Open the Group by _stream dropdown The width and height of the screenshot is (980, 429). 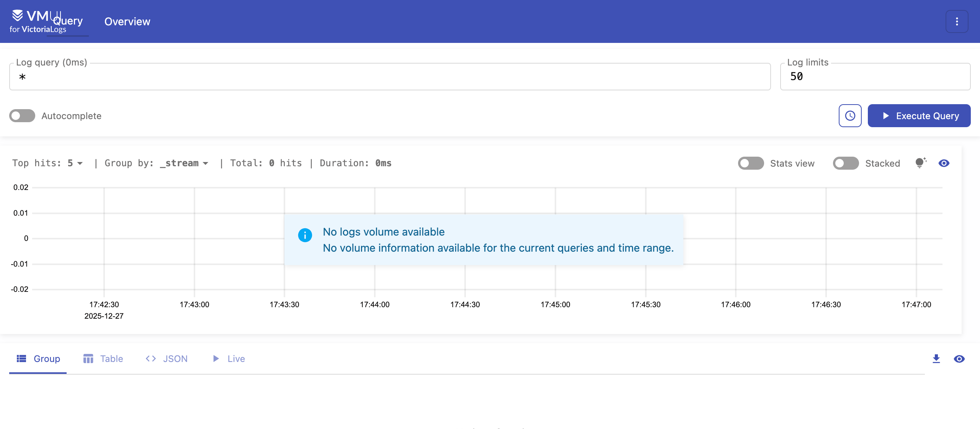click(x=185, y=163)
